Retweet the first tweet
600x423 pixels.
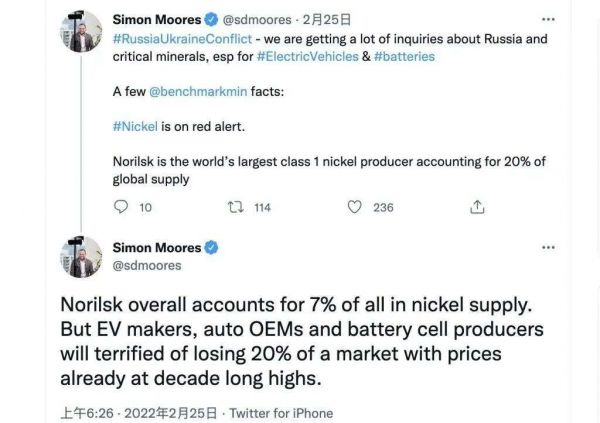click(x=237, y=207)
